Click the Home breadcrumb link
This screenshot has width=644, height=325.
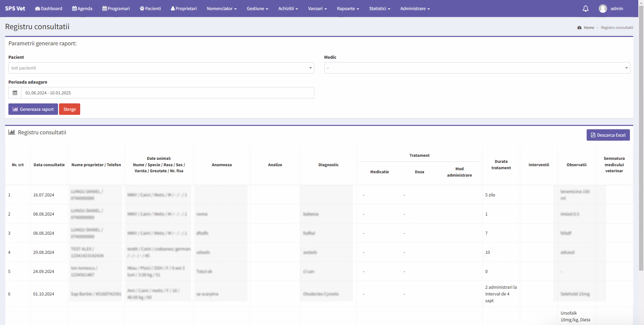click(589, 28)
